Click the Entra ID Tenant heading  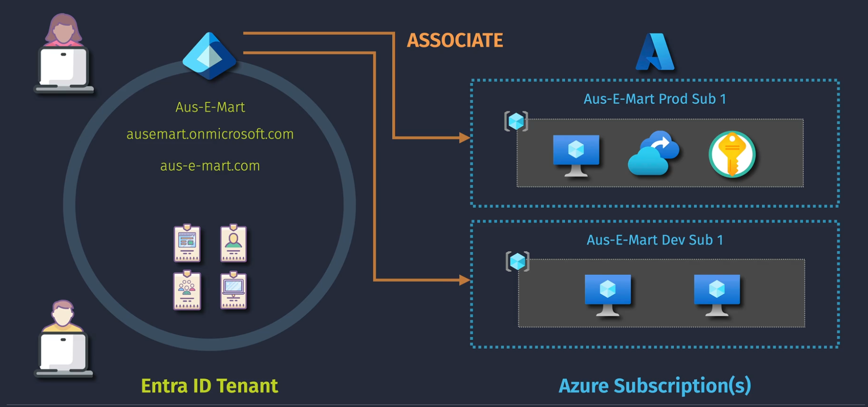(x=210, y=386)
